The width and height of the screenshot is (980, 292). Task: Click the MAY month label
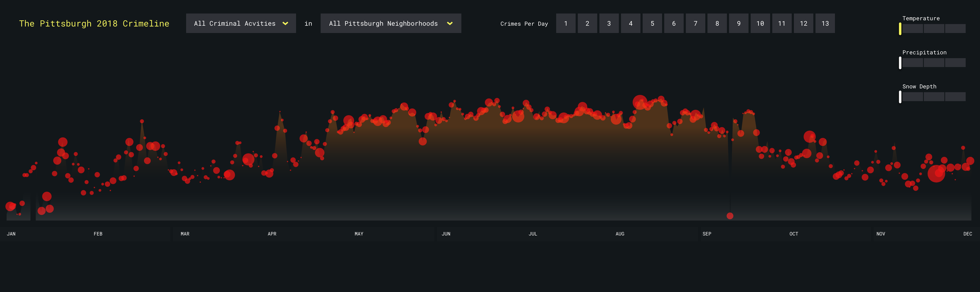pyautogui.click(x=359, y=234)
